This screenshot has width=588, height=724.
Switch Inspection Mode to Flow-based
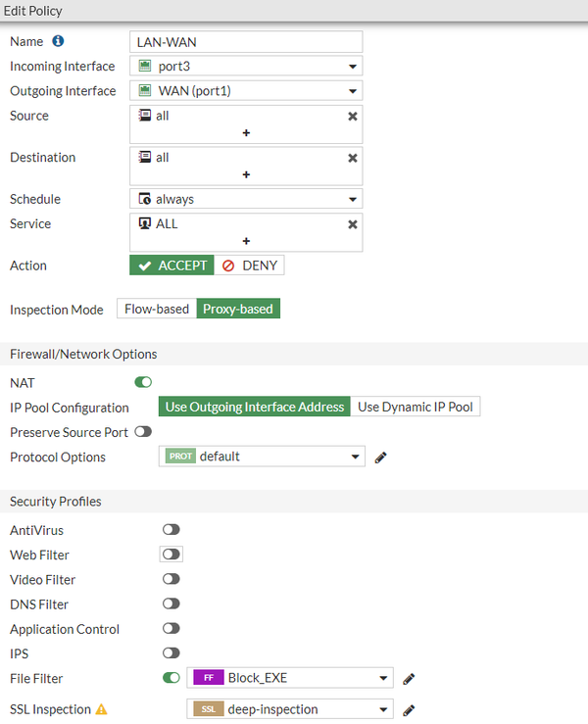pos(157,309)
